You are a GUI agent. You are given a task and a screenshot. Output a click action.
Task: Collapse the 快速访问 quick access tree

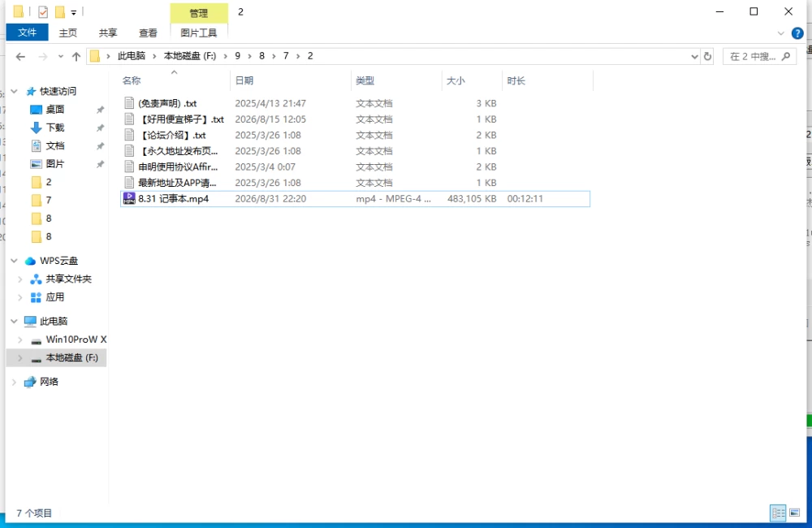14,91
